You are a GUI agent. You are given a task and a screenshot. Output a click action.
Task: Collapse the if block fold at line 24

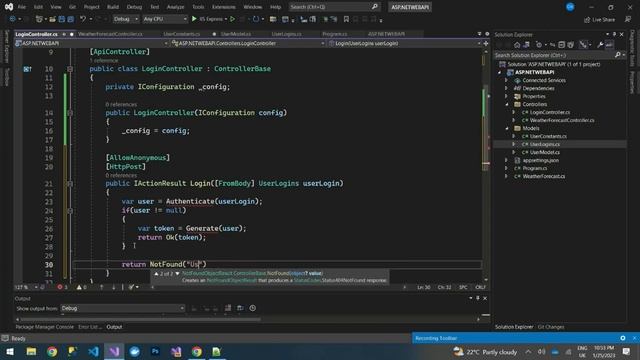70,211
